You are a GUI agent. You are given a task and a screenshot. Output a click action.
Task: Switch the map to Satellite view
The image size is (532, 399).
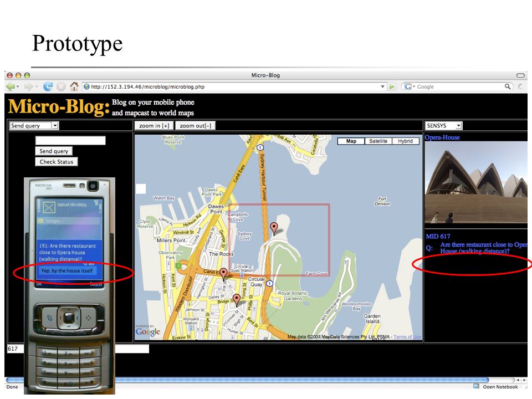378,141
